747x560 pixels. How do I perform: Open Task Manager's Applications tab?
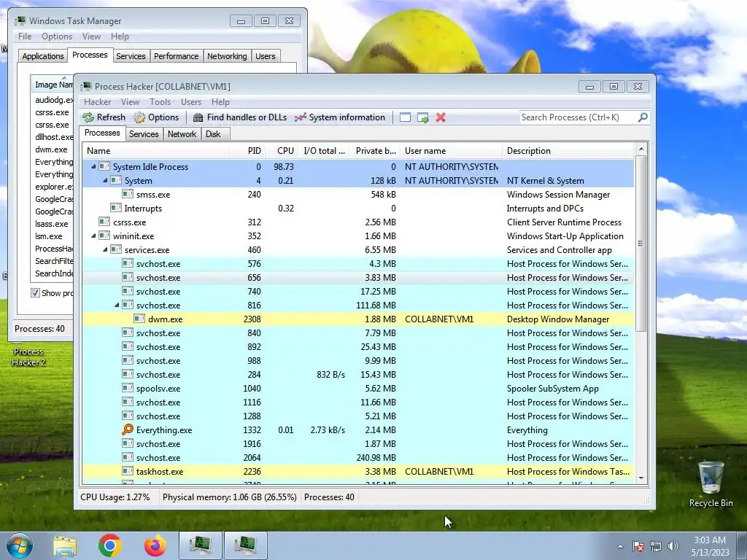pos(43,56)
